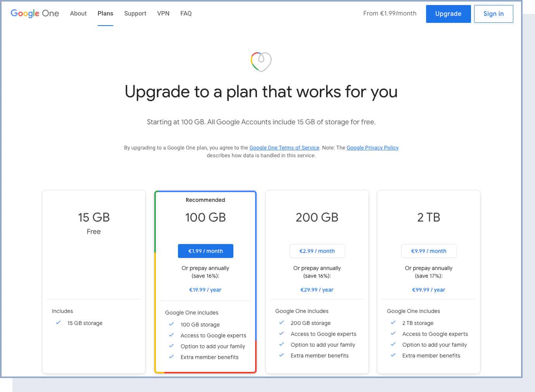The image size is (535, 392).
Task: Open the About page
Action: click(x=78, y=14)
